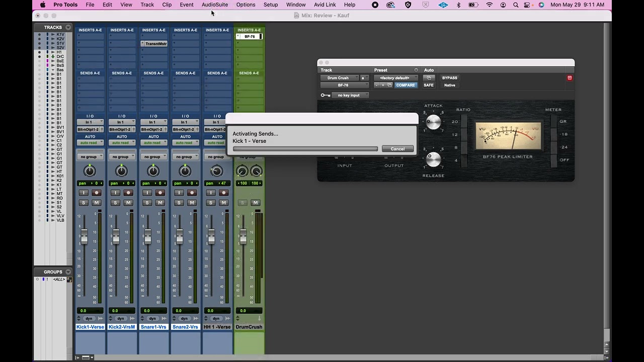The image size is (644, 362).
Task: Toggle BYPASS on the BF-76 plugin
Action: pos(450,78)
